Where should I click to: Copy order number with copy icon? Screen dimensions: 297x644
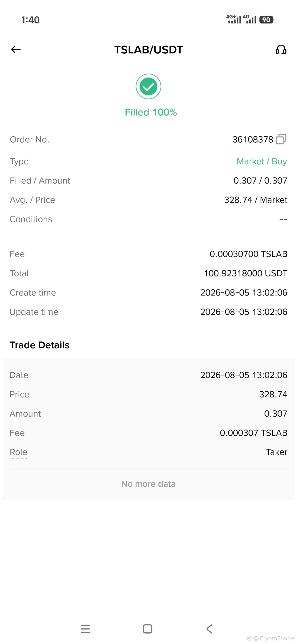pos(281,139)
